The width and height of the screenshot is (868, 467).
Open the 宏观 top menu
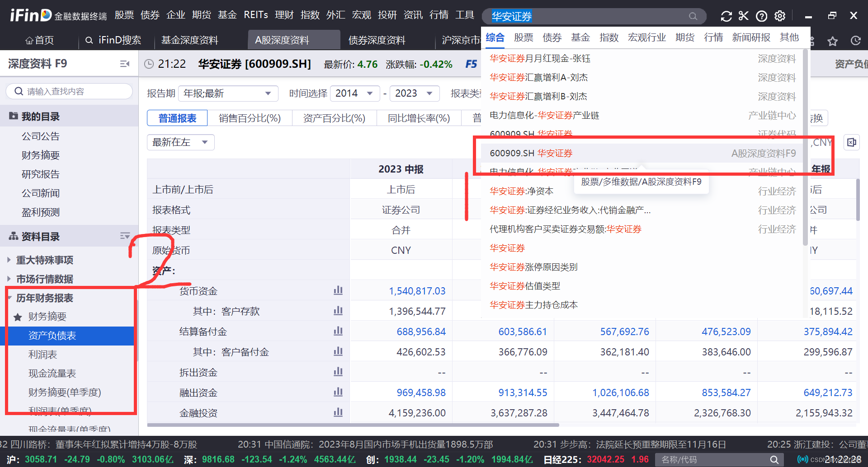(362, 15)
